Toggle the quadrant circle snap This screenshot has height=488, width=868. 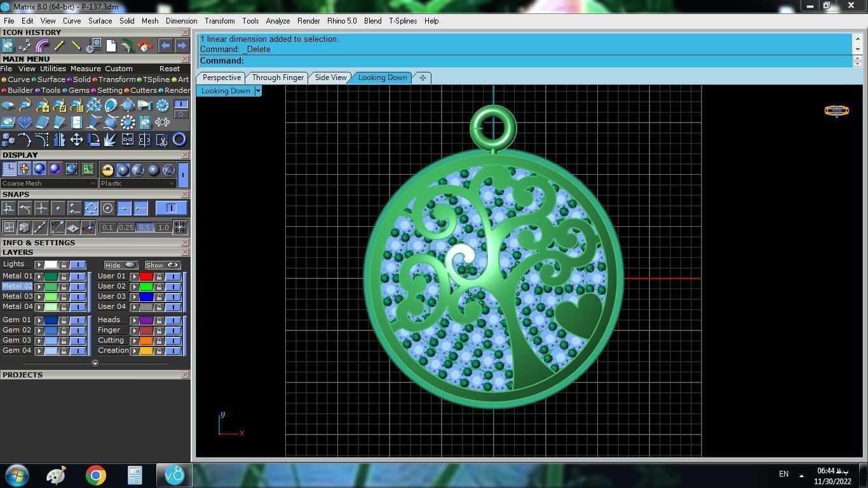coord(91,208)
